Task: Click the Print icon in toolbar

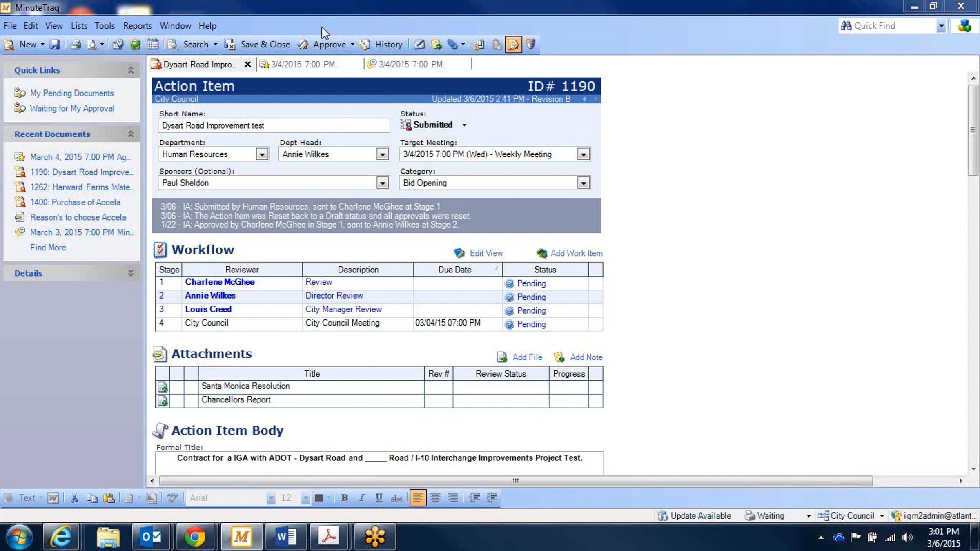Action: [x=76, y=45]
